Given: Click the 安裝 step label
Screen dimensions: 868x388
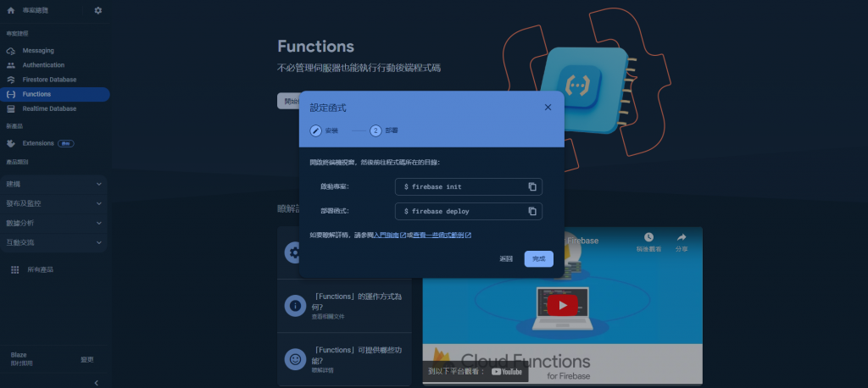Looking at the screenshot, I should pyautogui.click(x=331, y=131).
